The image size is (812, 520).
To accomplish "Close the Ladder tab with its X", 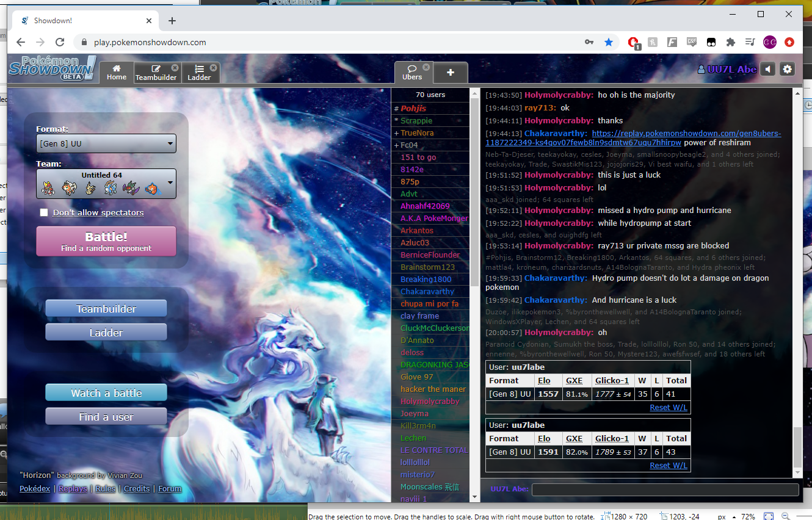I will [x=213, y=68].
